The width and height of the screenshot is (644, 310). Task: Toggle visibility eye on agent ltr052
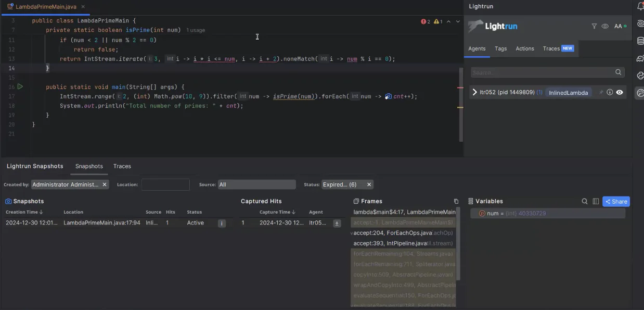pos(620,92)
